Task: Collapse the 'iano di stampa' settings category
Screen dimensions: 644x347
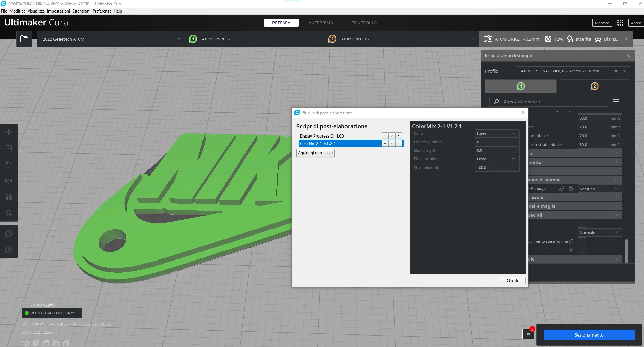Action: (x=575, y=180)
